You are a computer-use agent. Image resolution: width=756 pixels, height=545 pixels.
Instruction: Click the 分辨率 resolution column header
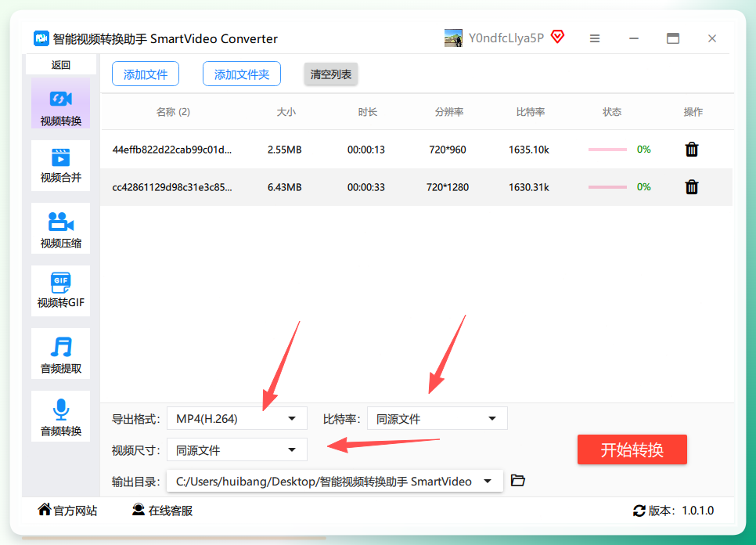(449, 112)
